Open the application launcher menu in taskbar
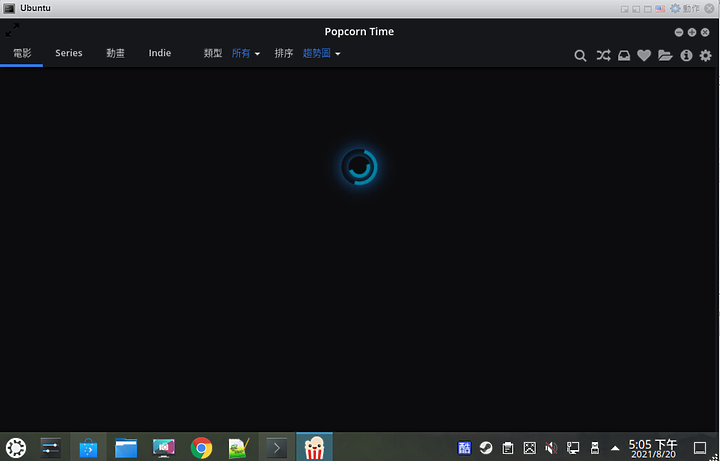This screenshot has height=461, width=720. (x=16, y=447)
